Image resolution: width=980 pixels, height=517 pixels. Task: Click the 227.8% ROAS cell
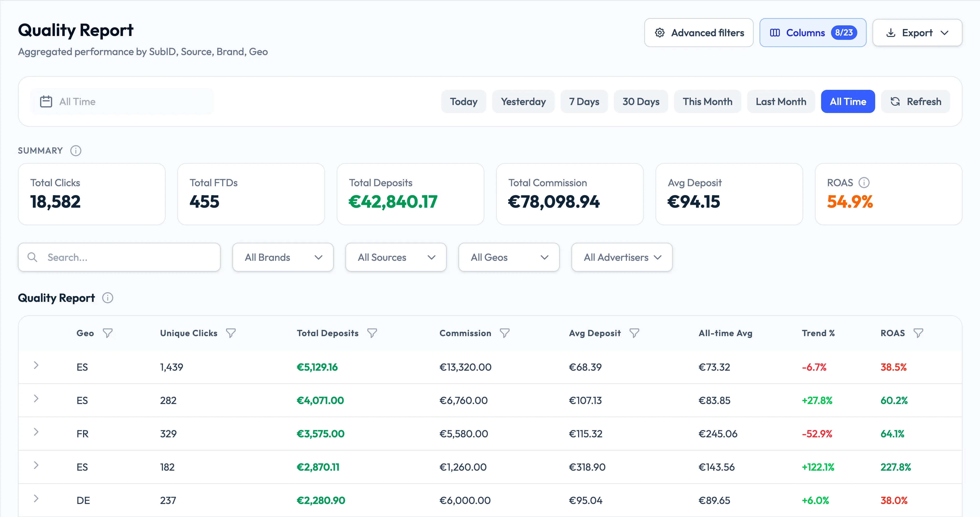(895, 467)
